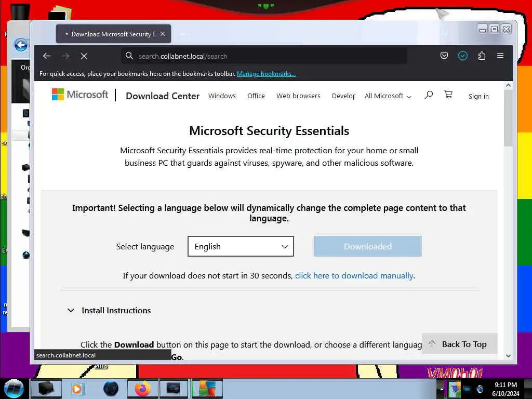Click the shield icon in the system tray
The height and width of the screenshot is (399, 532).
point(455,389)
